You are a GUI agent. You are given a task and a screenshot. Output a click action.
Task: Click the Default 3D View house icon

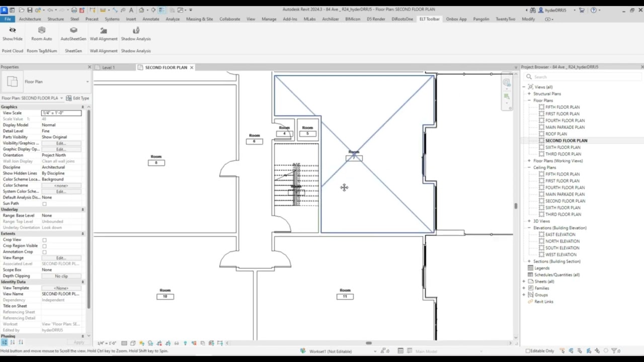141,10
